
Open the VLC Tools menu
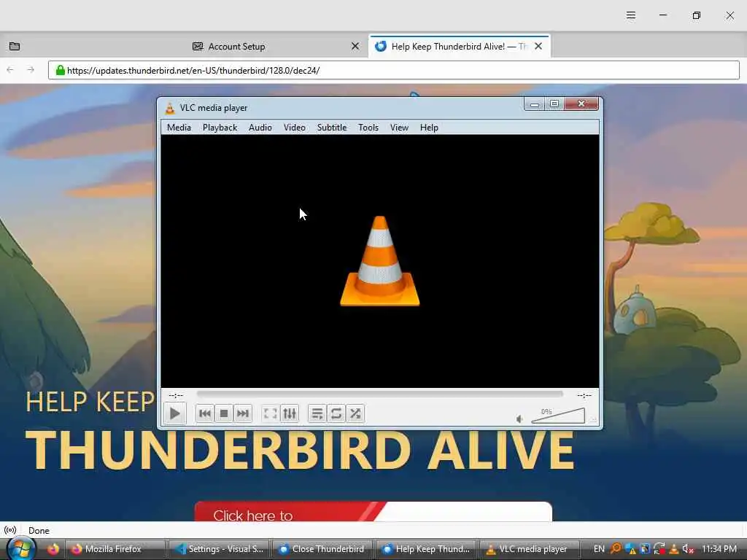point(368,128)
